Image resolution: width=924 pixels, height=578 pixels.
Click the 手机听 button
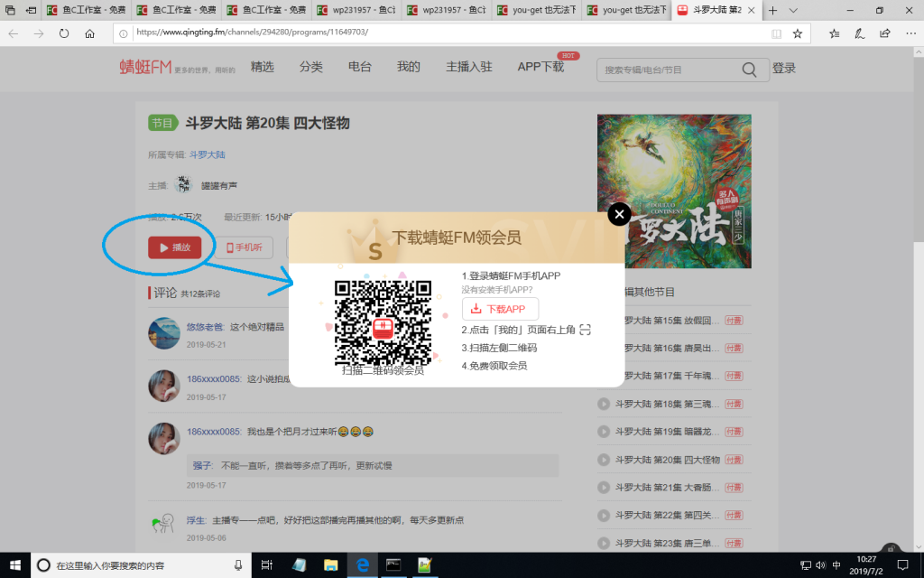click(244, 247)
